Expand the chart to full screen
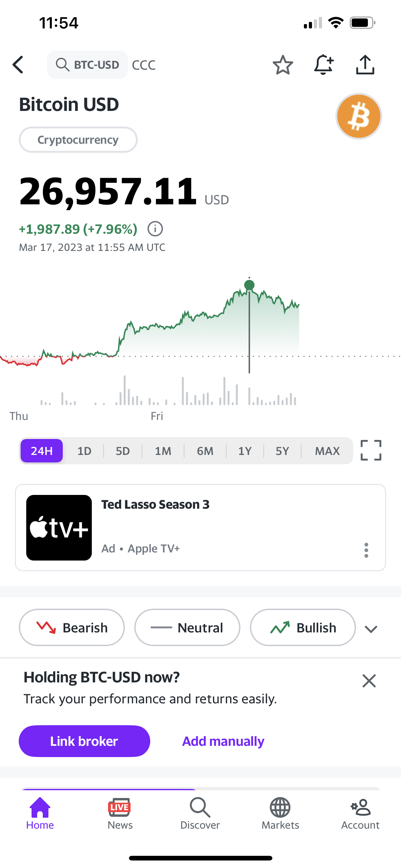401x868 pixels. click(371, 451)
